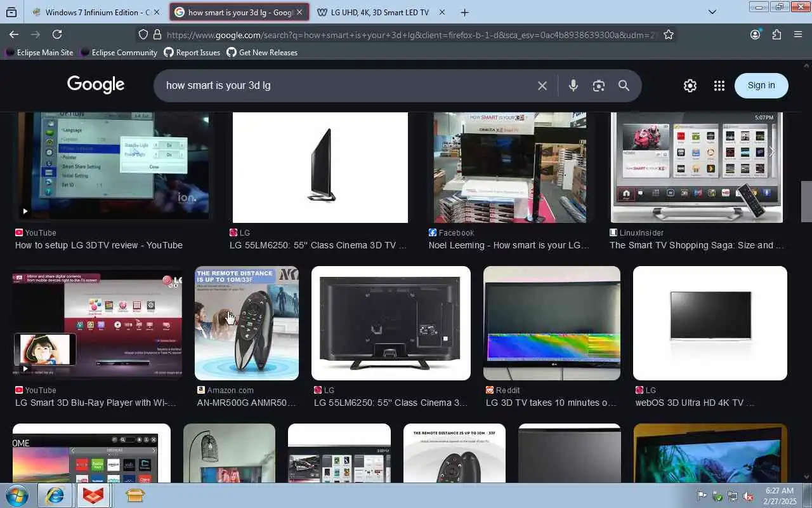Go to Google home via logo

coord(96,85)
